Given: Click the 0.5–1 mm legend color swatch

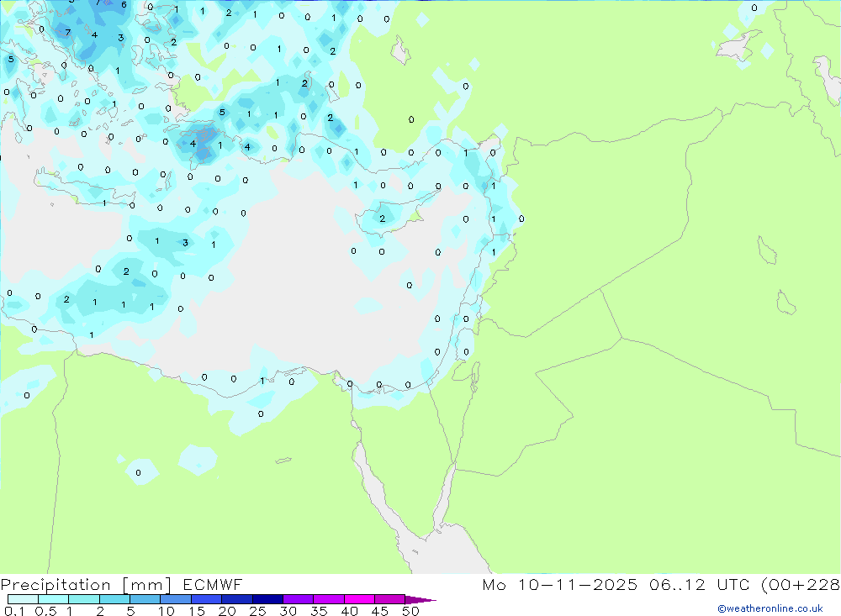Looking at the screenshot, I should coord(53,599).
